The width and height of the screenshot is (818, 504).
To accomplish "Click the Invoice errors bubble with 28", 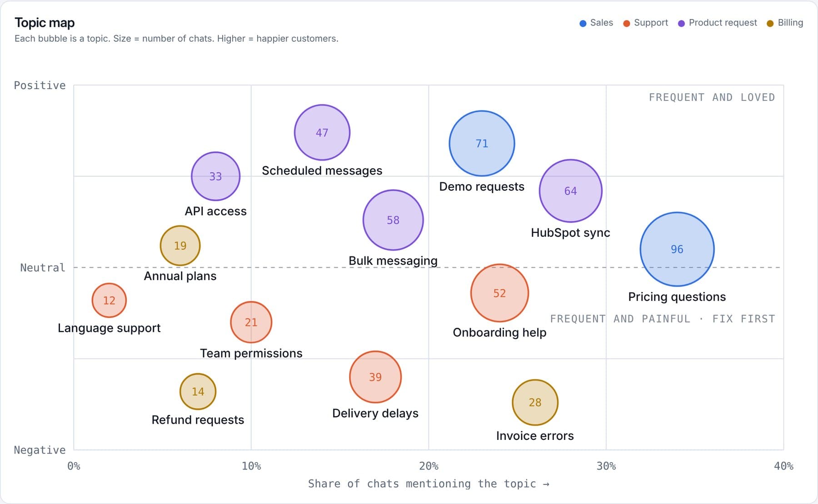I will [x=535, y=402].
